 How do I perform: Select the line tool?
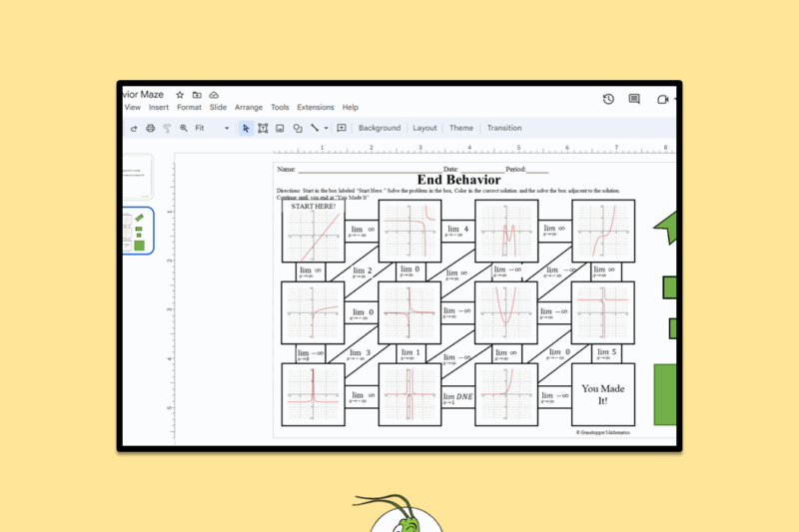coord(315,128)
